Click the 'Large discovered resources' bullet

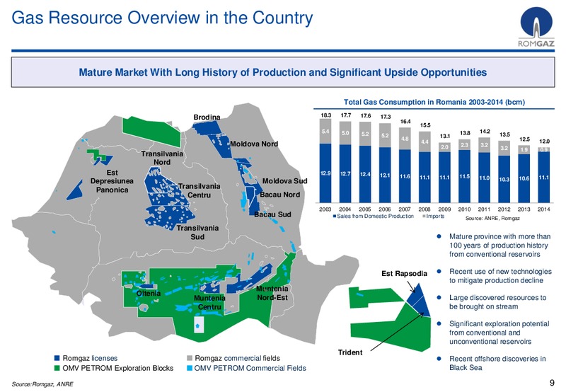click(498, 302)
